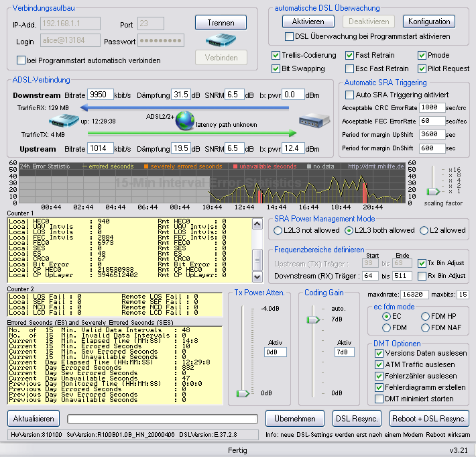This screenshot has width=476, height=457.
Task: Click the Tx Power Atten. slider
Action: point(241,393)
